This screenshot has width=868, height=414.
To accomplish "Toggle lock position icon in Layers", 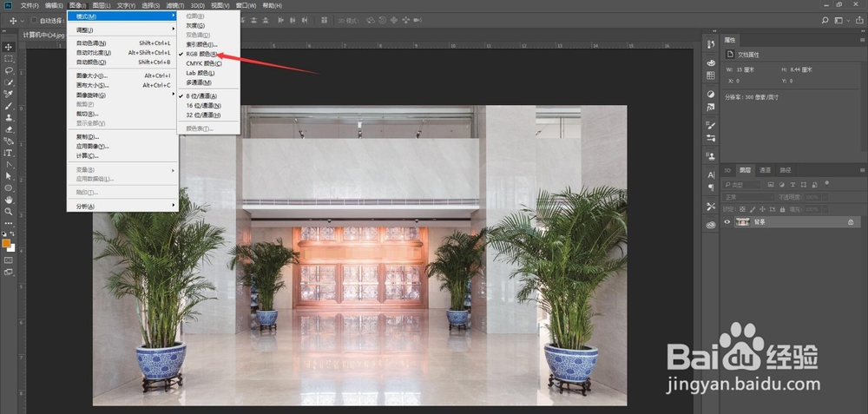I will pos(762,209).
